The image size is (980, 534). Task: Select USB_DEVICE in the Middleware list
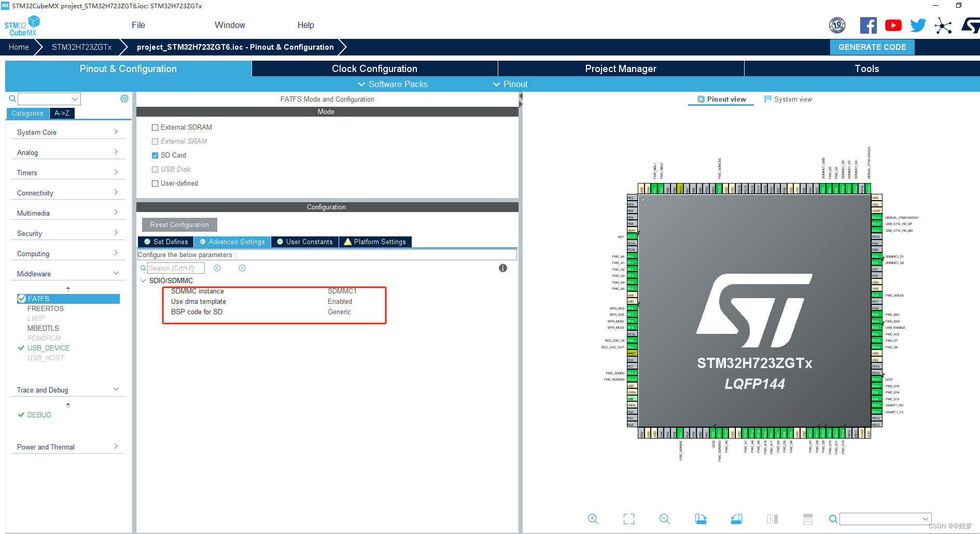[x=49, y=348]
